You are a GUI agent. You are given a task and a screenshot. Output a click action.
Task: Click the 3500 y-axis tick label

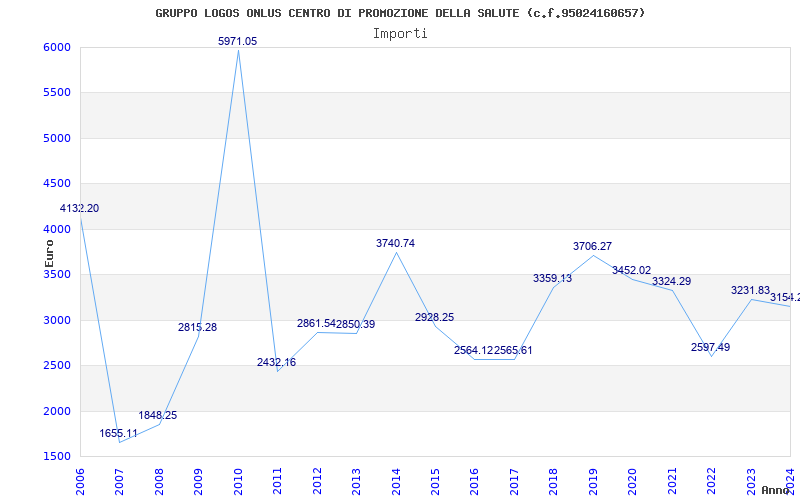[x=57, y=274]
